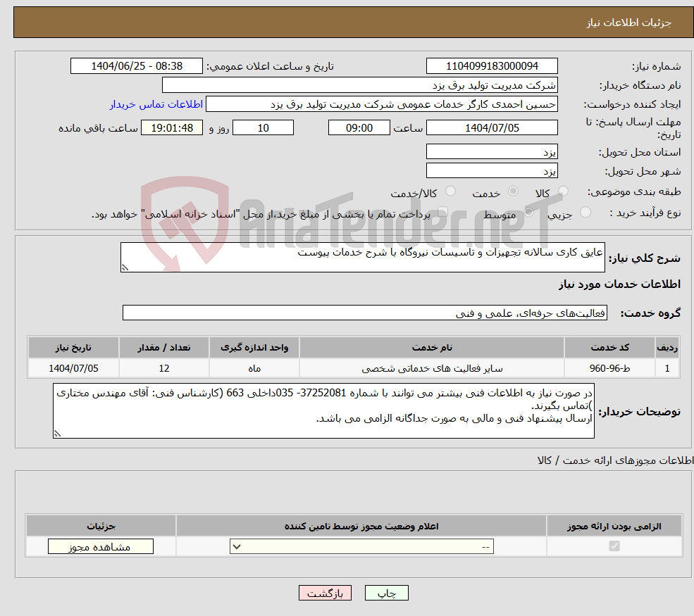Choose جزيی as the purchase process type
Viewport: 694px width, 616px height.
(586, 210)
